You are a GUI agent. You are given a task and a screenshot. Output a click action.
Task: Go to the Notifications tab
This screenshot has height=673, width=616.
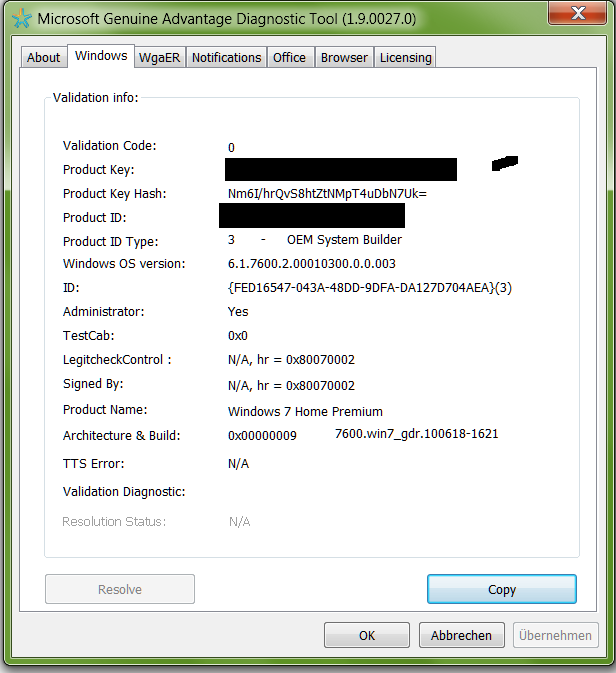click(x=226, y=58)
